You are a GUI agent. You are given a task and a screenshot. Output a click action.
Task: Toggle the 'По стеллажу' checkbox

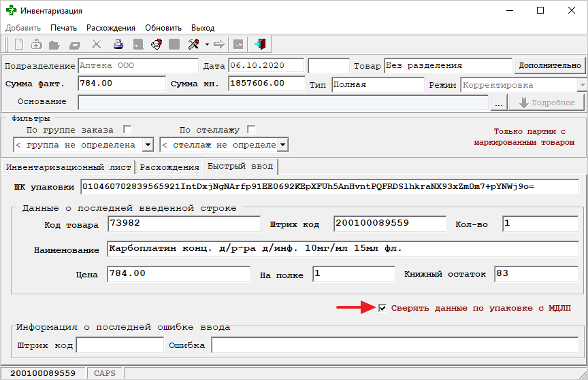pos(251,129)
